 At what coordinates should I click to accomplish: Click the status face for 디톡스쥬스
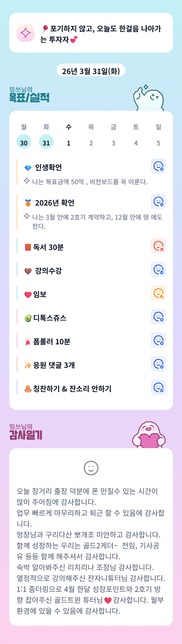[x=158, y=317]
